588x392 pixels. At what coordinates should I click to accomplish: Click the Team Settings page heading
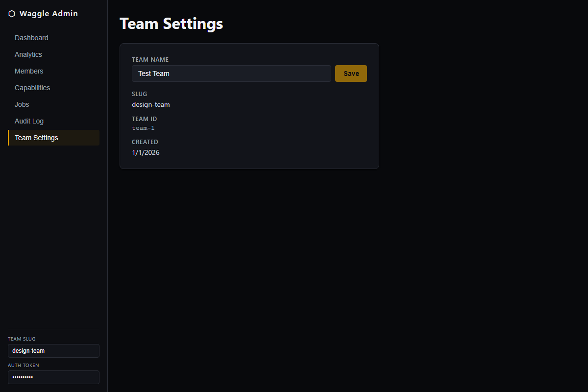coord(171,24)
